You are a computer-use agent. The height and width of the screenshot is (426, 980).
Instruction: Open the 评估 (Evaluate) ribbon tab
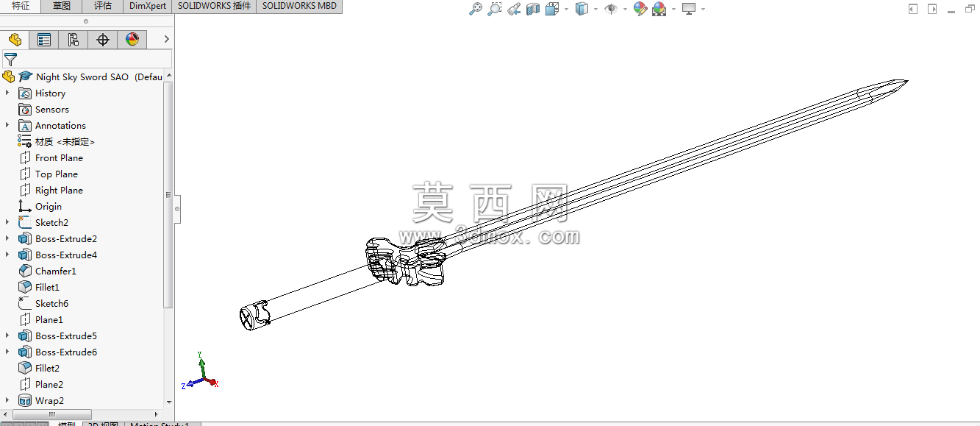click(103, 6)
